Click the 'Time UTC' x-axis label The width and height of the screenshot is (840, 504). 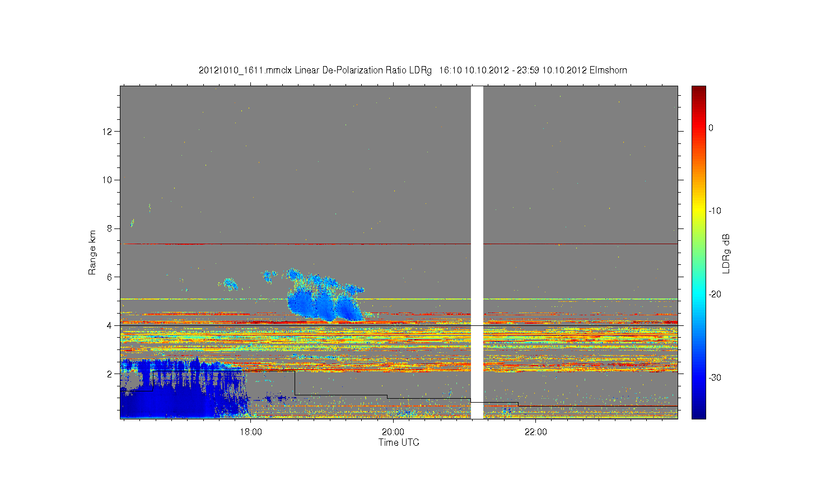(399, 442)
